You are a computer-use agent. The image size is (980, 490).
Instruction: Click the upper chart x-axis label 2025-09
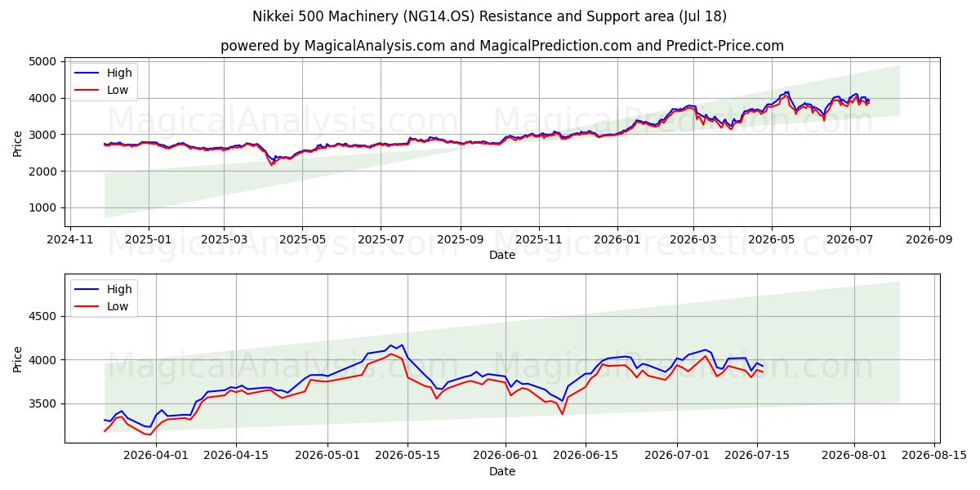click(x=460, y=239)
